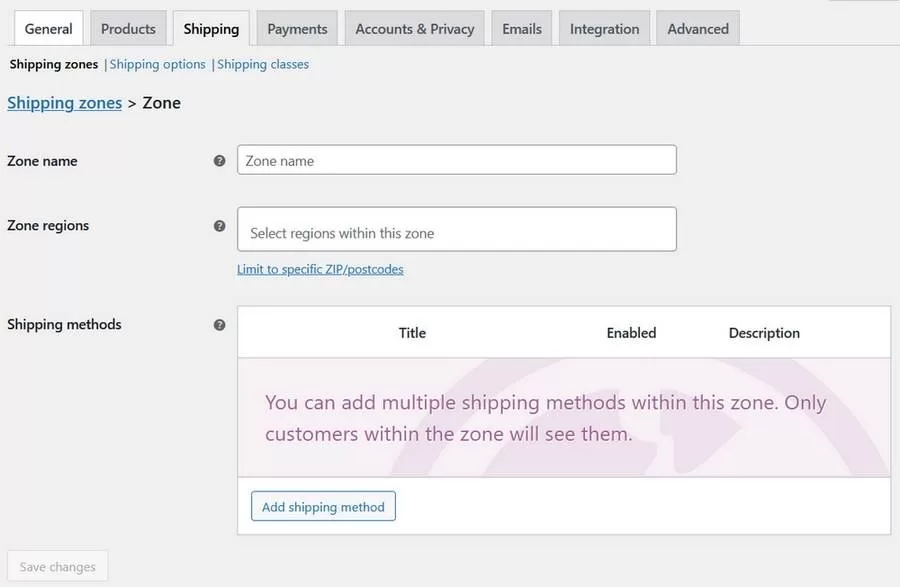Image resolution: width=900 pixels, height=587 pixels.
Task: Open the General settings tab
Action: pyautogui.click(x=49, y=29)
